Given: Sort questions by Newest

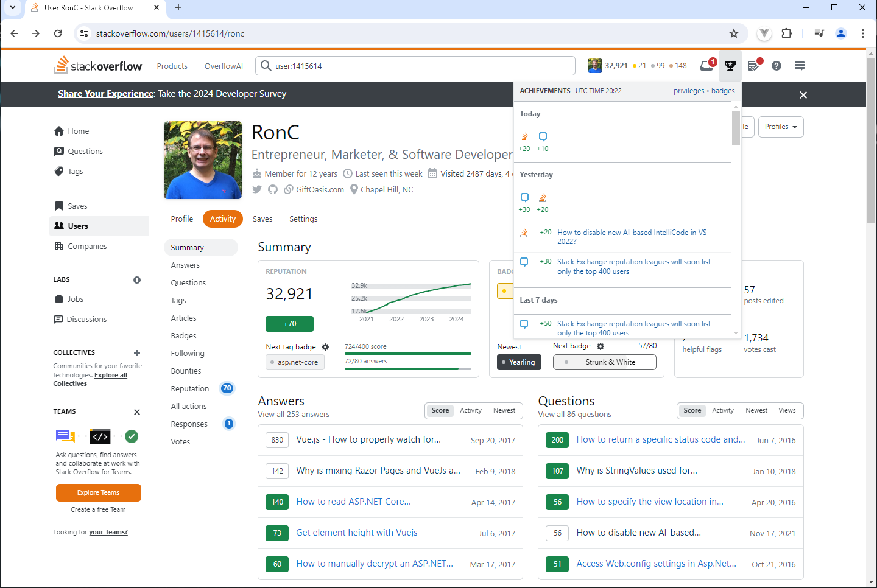Looking at the screenshot, I should (756, 410).
